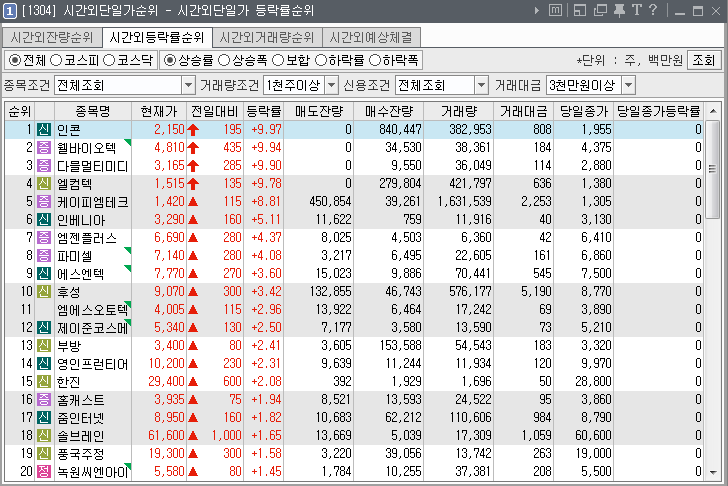Click the table scrollbar down arrow
Screen dimensions: 728x486
pos(713,473)
